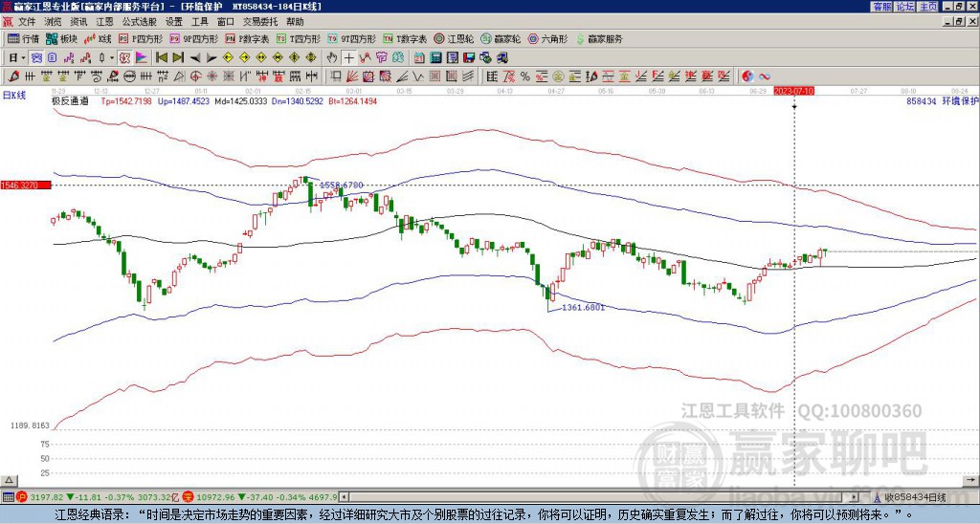Open the T四方形 tool

coord(298,38)
